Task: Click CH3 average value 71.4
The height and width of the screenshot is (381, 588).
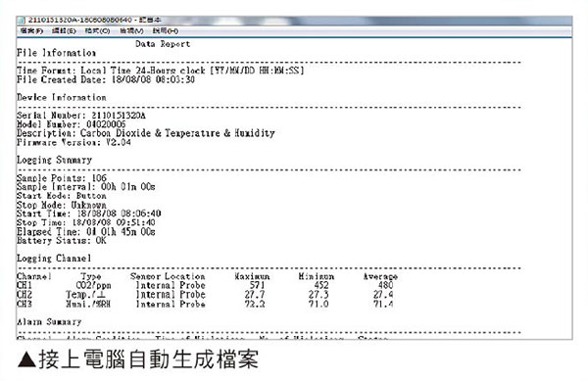Action: [383, 304]
